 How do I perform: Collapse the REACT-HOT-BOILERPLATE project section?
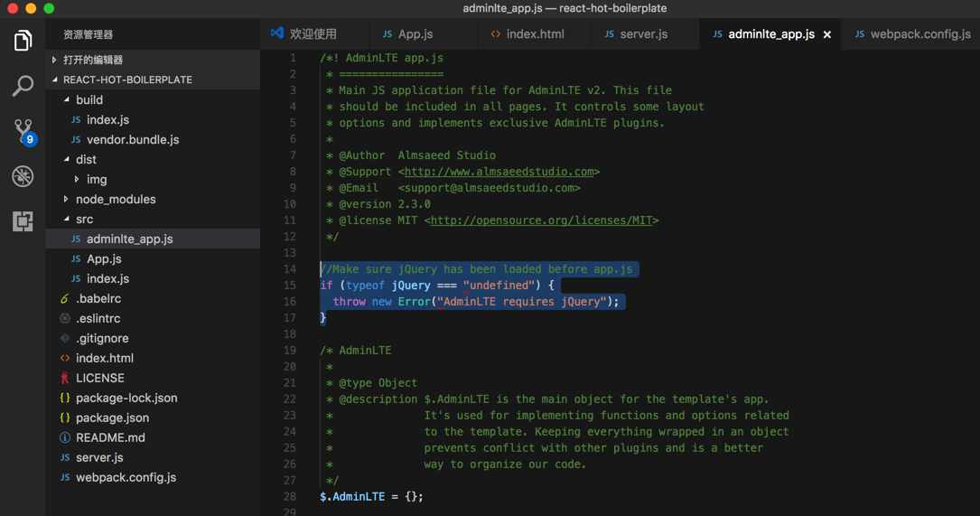point(126,80)
